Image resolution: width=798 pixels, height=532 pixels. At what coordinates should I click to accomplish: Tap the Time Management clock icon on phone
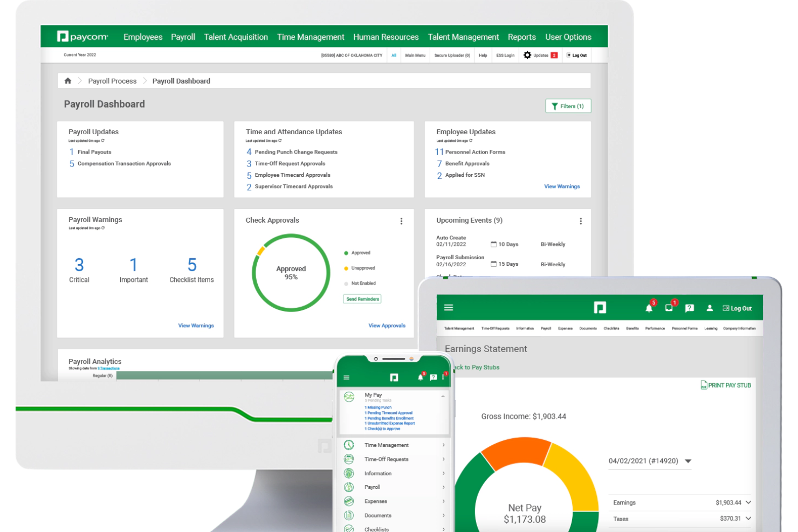click(x=349, y=445)
